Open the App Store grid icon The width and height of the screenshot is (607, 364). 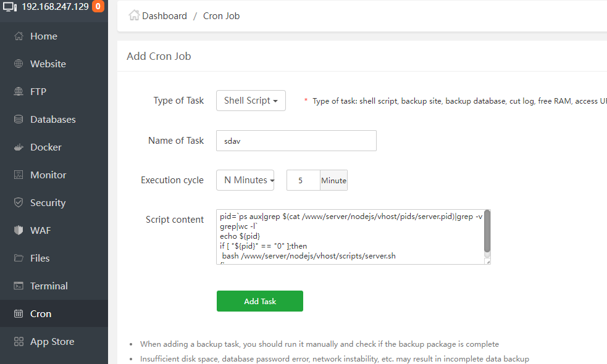pos(19,342)
